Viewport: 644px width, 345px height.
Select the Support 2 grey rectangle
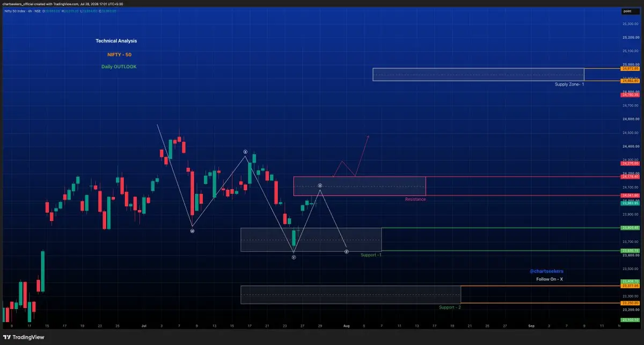point(350,295)
